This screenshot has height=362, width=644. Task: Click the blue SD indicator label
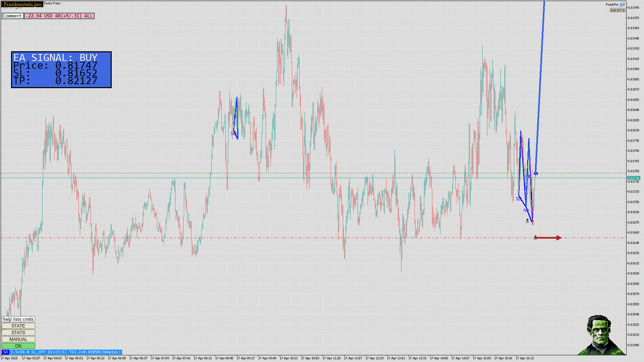(x=5, y=352)
